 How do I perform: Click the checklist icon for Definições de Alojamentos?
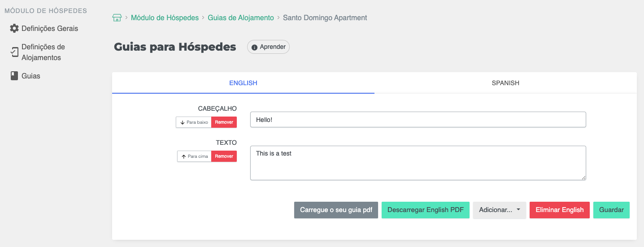point(14,52)
